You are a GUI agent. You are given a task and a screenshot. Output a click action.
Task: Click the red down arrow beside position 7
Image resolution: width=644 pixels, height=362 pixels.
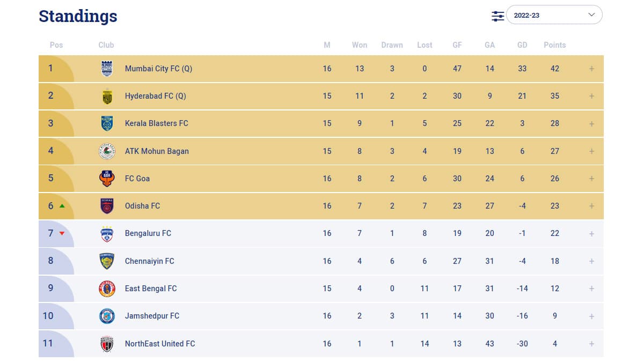point(62,233)
